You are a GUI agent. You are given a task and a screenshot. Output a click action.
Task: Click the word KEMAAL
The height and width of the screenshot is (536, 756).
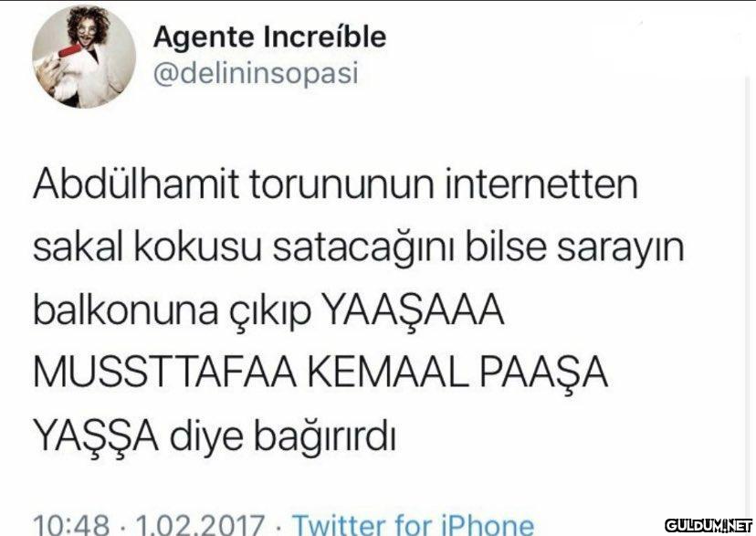click(x=389, y=373)
